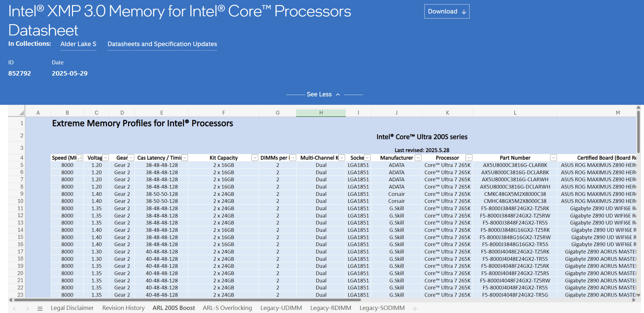Open Multi-Channel Kit filter dropdown

pyautogui.click(x=342, y=158)
